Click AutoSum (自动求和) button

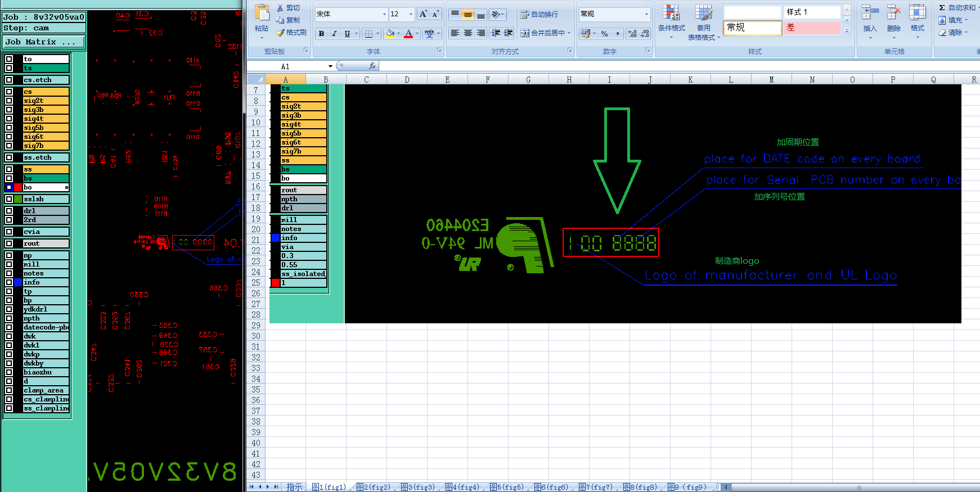point(957,8)
